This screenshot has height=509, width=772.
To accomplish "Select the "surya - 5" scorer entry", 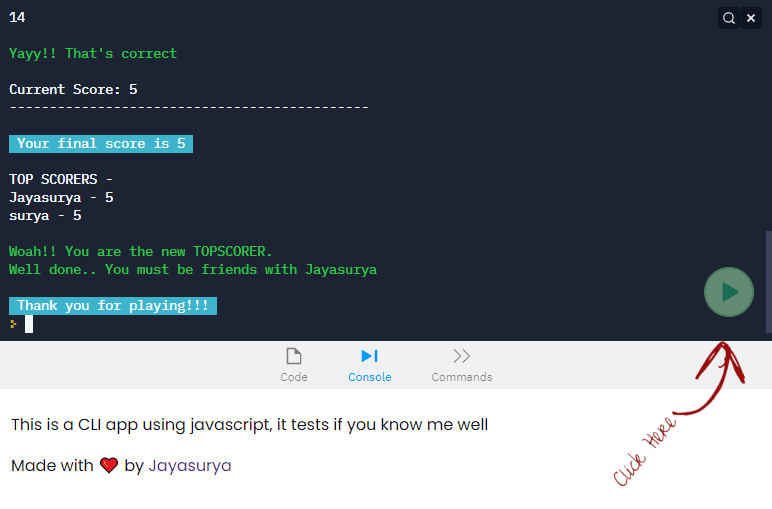I will pyautogui.click(x=45, y=216).
